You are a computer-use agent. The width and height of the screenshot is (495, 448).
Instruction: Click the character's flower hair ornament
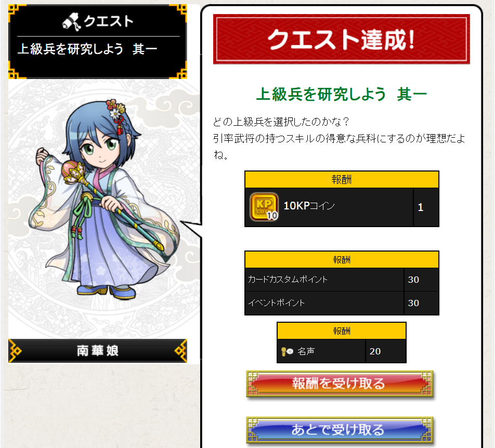pyautogui.click(x=116, y=112)
